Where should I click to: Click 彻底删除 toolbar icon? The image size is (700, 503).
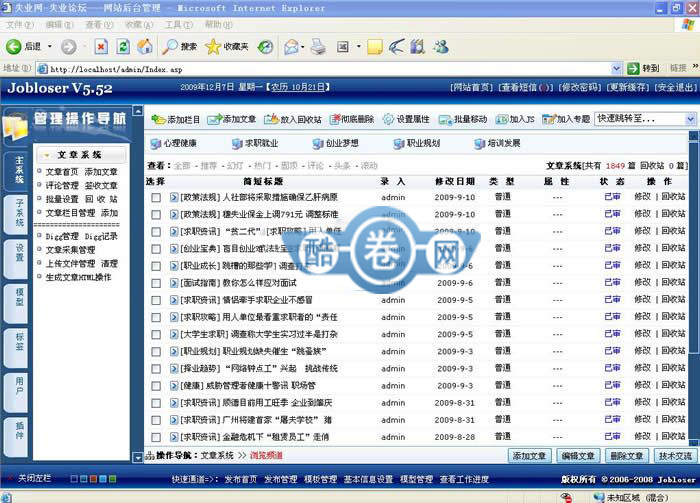pos(335,119)
